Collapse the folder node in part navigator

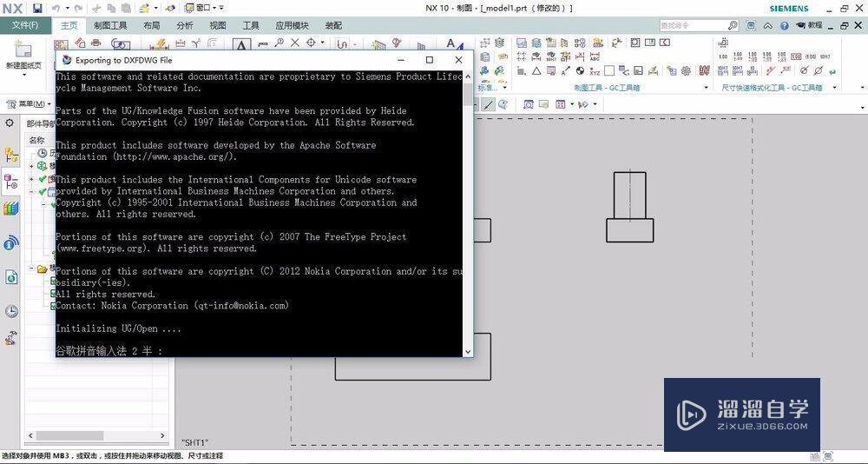click(x=32, y=268)
